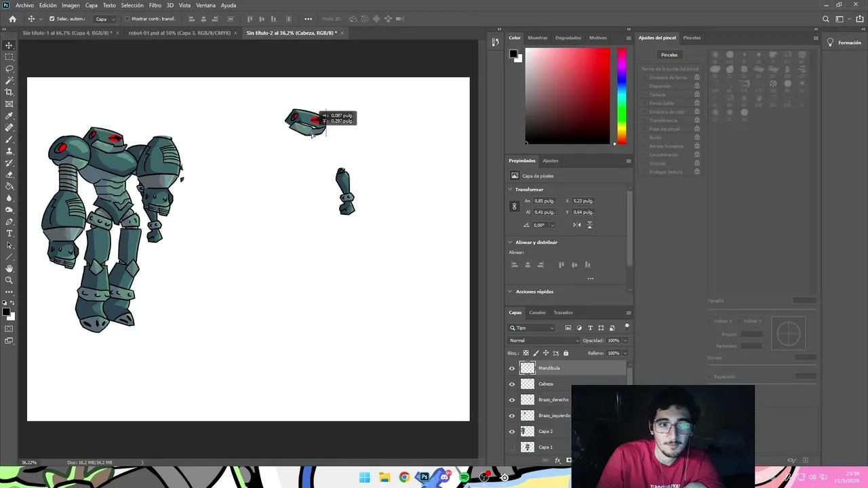The image size is (868, 488).
Task: Click the search magnifier icon at top right
Action: click(825, 19)
